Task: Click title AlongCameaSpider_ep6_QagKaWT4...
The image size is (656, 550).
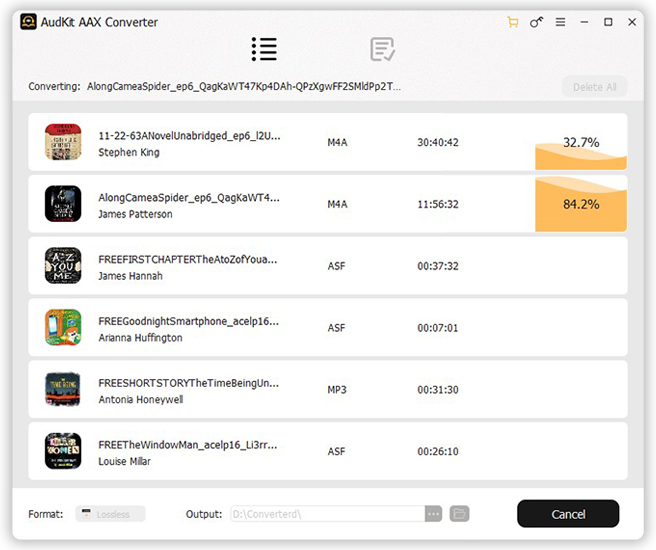Action: tap(189, 198)
